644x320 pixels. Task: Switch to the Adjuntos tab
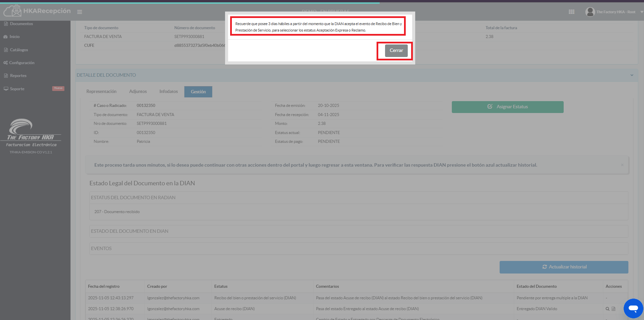138,92
